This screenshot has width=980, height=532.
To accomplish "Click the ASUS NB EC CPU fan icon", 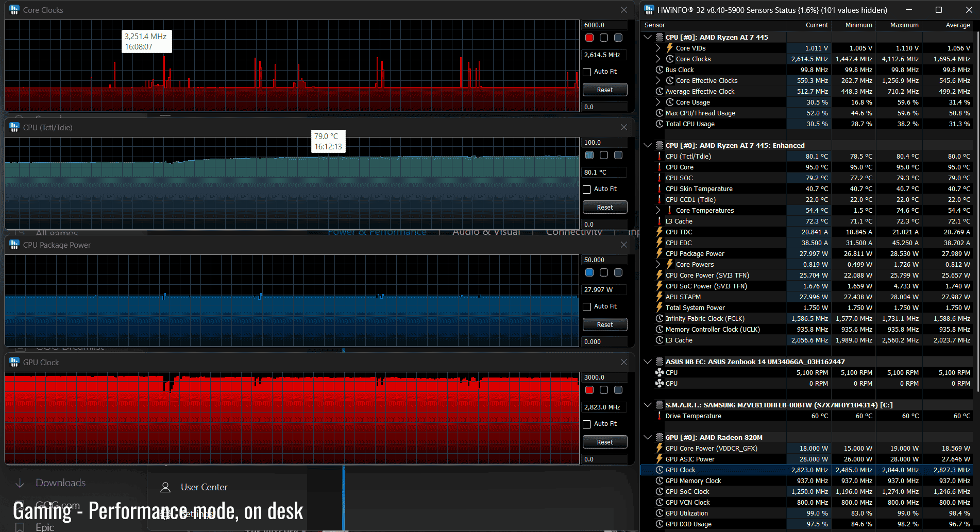I will click(660, 372).
